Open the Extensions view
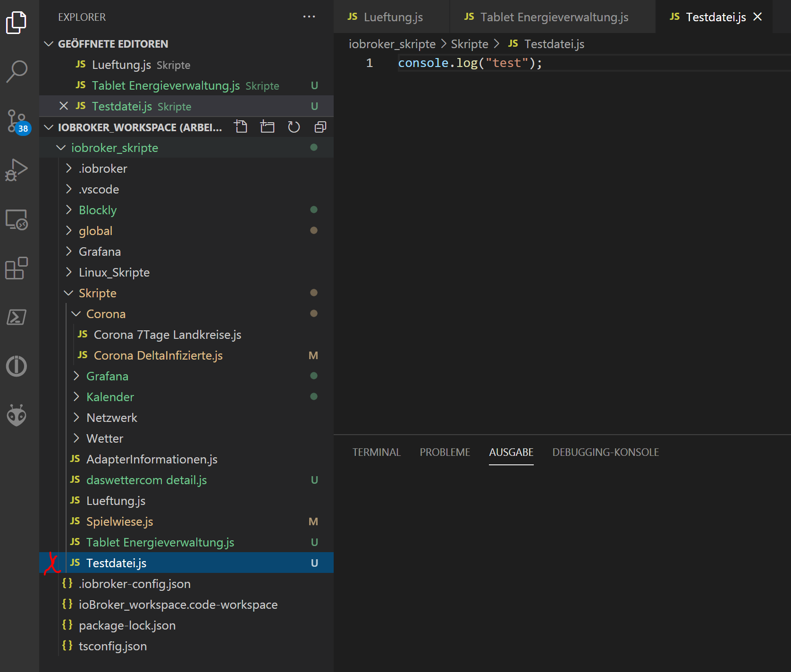The width and height of the screenshot is (791, 672). [x=17, y=269]
